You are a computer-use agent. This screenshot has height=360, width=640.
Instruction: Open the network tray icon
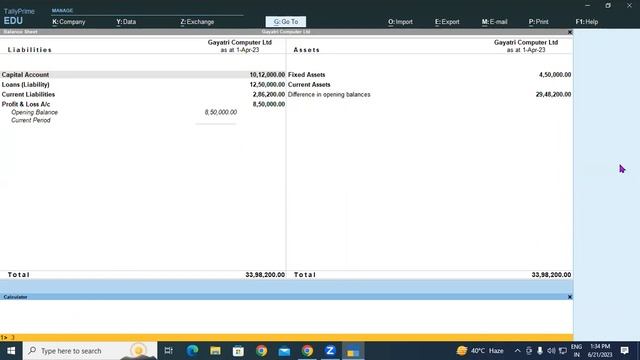coord(562,351)
